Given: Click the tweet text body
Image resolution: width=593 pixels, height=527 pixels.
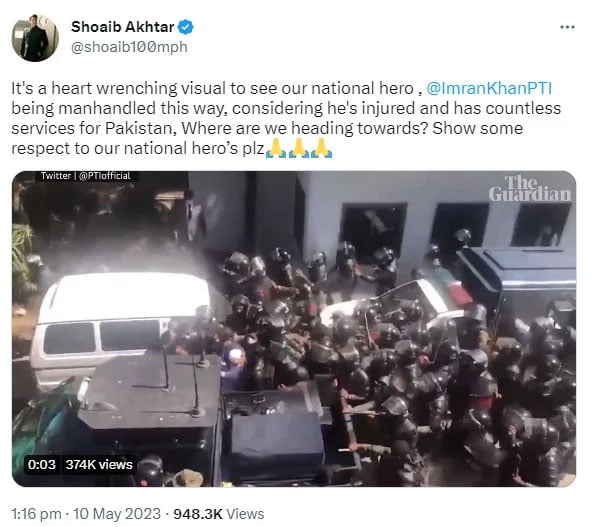Looking at the screenshot, I should (x=286, y=118).
